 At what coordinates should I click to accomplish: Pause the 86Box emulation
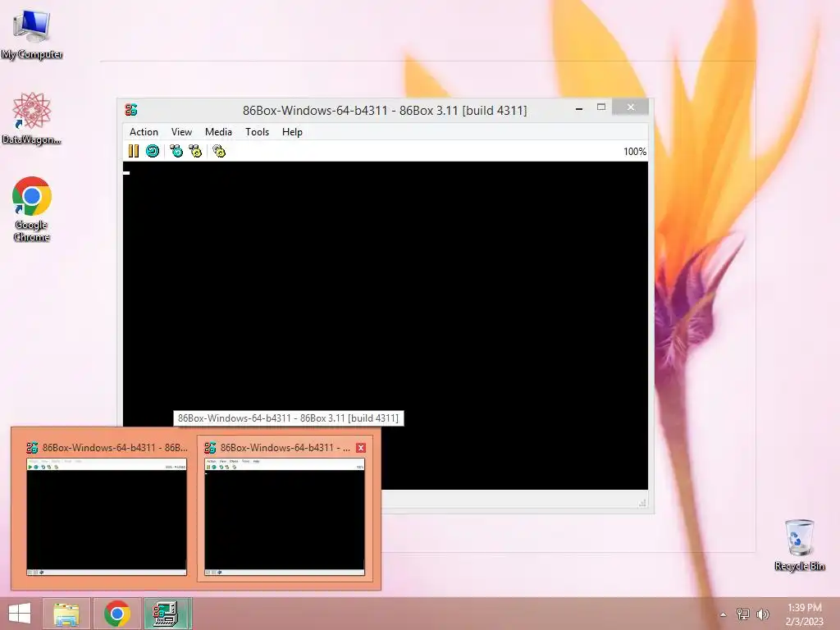pyautogui.click(x=134, y=151)
